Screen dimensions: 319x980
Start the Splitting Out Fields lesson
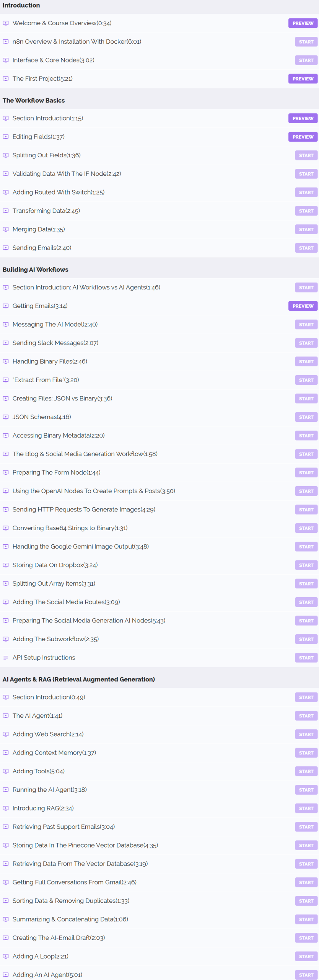tap(306, 156)
